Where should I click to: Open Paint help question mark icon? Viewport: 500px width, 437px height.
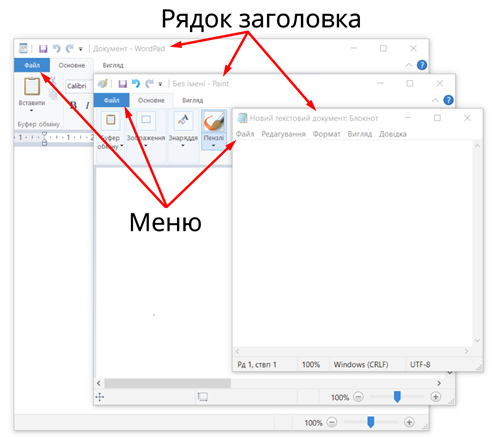tap(449, 100)
